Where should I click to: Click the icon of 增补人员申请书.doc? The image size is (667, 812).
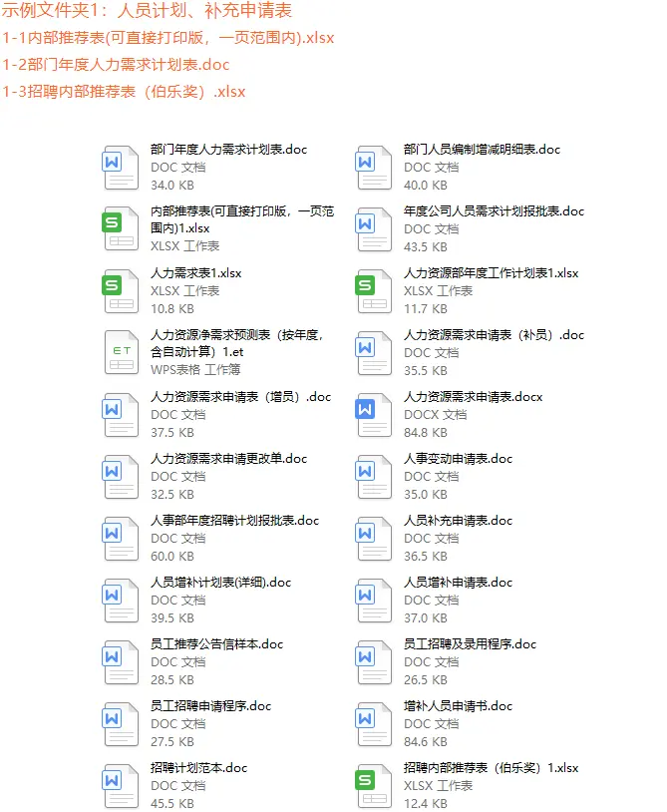pos(373,723)
